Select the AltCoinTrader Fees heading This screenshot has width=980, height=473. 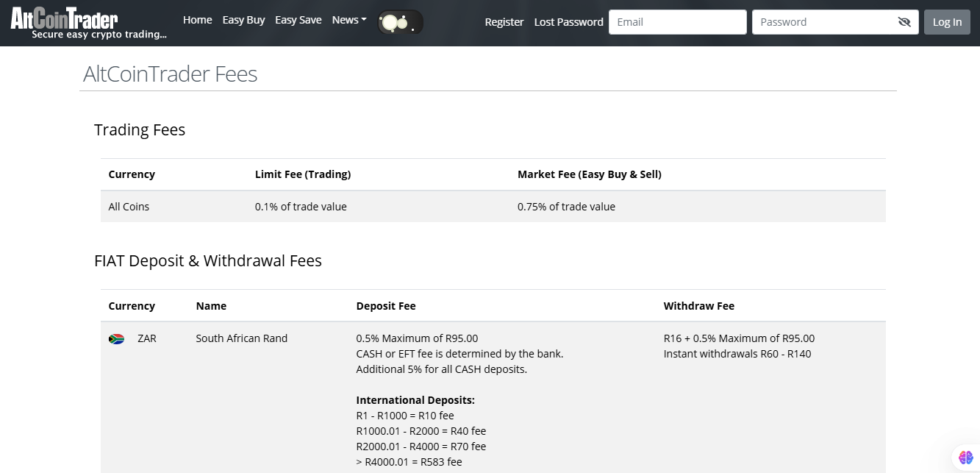pyautogui.click(x=171, y=74)
